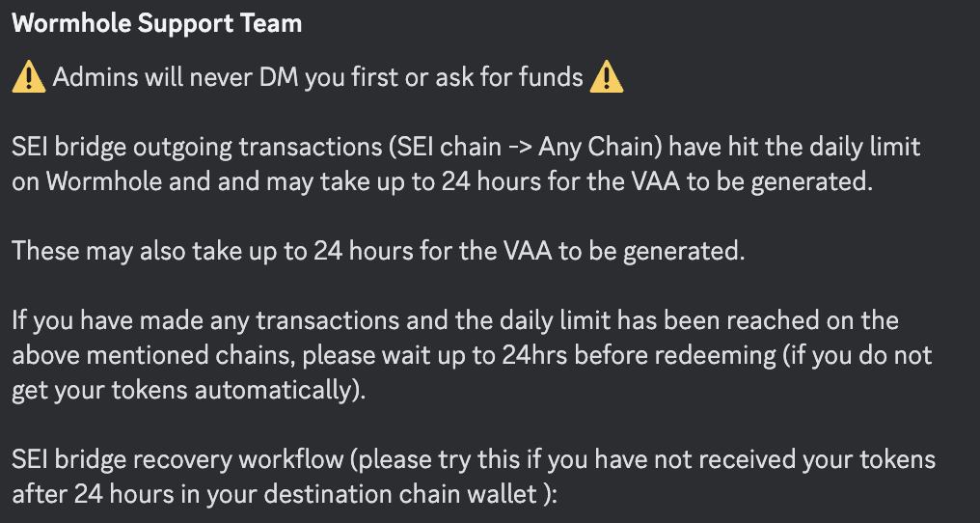Click the warning emoji after "funds"
The image size is (980, 523).
[x=607, y=77]
